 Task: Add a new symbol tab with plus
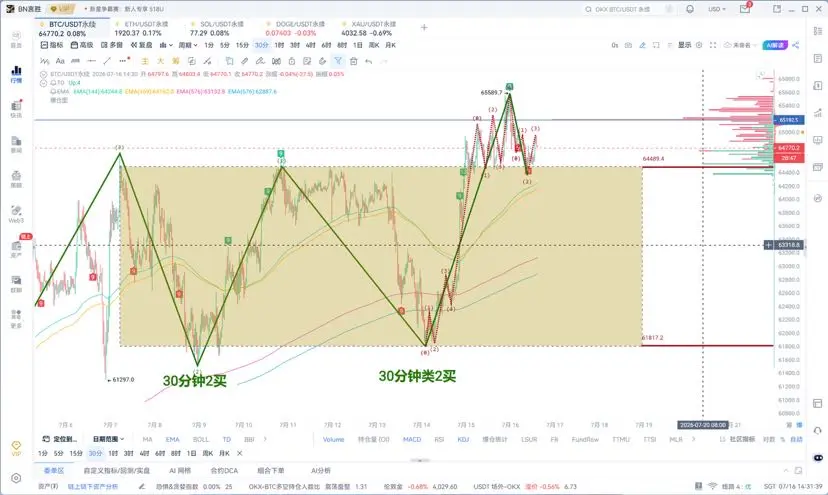click(x=424, y=27)
